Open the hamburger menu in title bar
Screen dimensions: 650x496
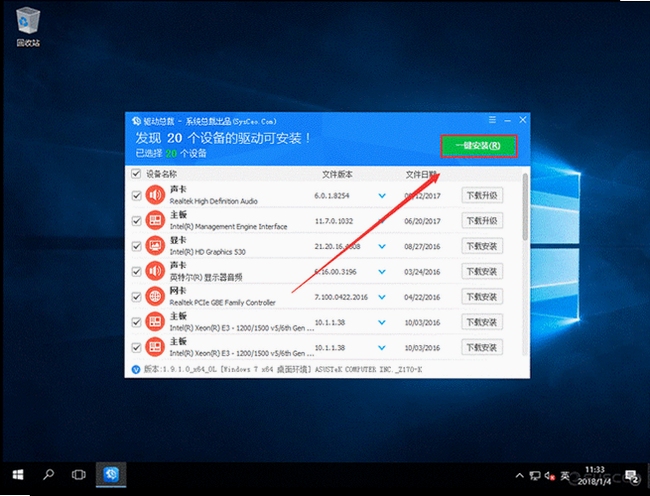point(492,120)
